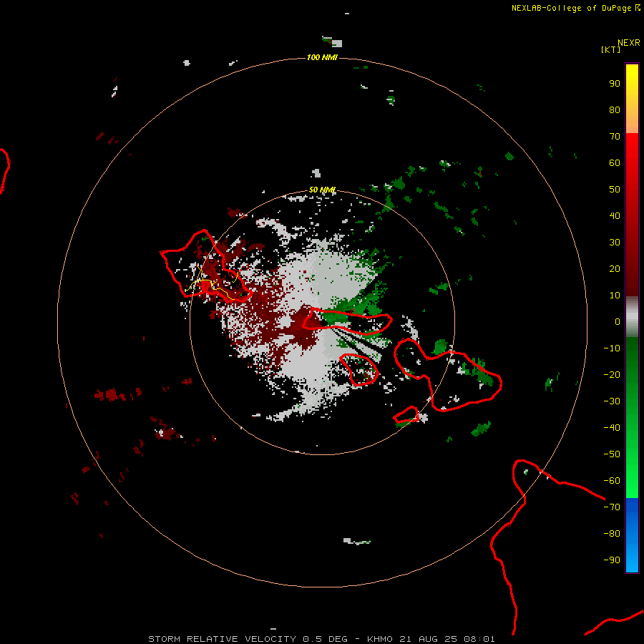Select the positive 30 knot scale value
This screenshot has height=644, width=644.
[x=615, y=243]
